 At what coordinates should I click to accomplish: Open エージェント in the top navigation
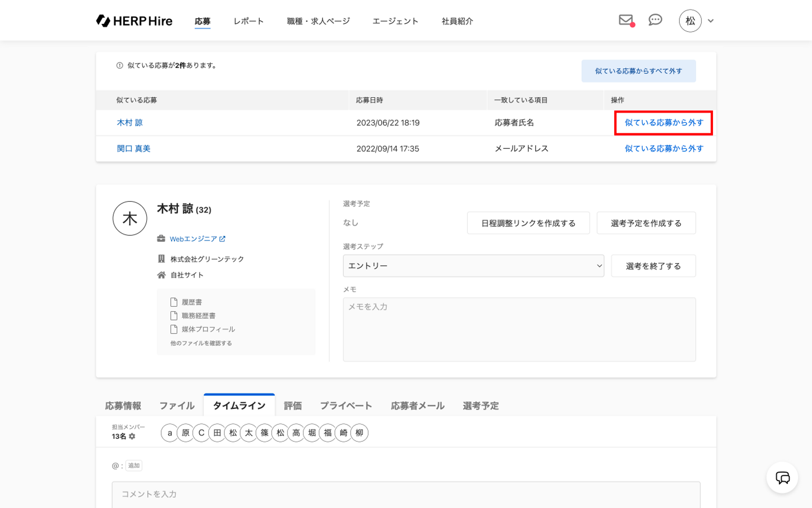[x=395, y=21]
